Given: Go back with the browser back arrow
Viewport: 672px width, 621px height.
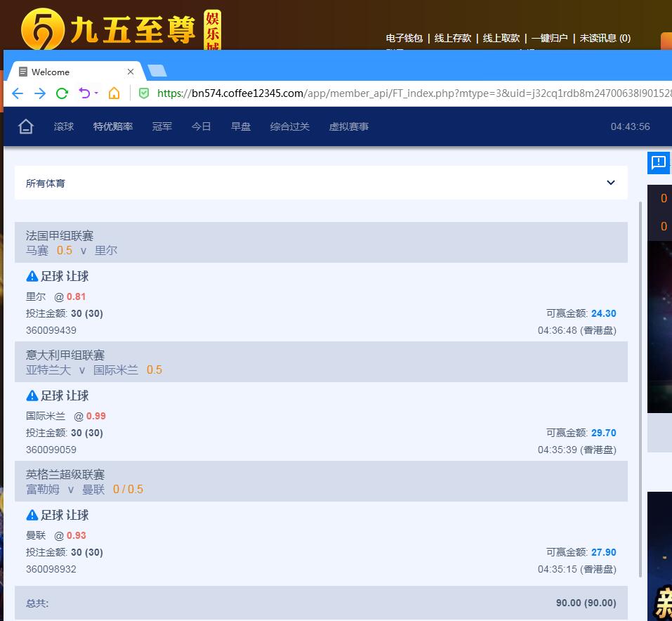Looking at the screenshot, I should 18,93.
